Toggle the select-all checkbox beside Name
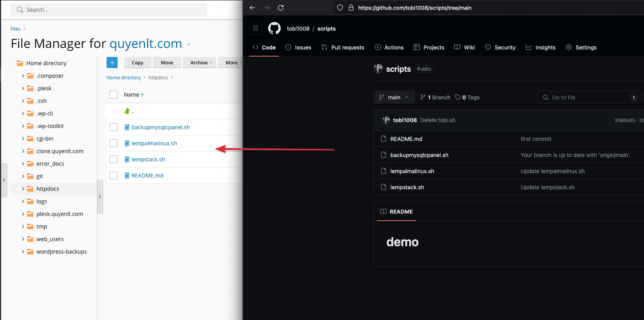The width and height of the screenshot is (644, 320). (114, 95)
